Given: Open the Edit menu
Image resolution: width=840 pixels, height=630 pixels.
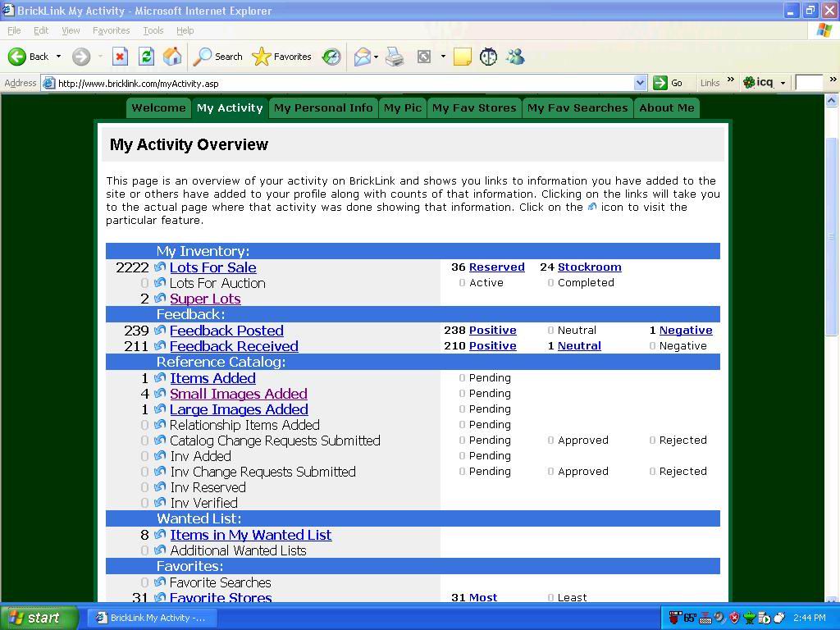Looking at the screenshot, I should point(41,30).
